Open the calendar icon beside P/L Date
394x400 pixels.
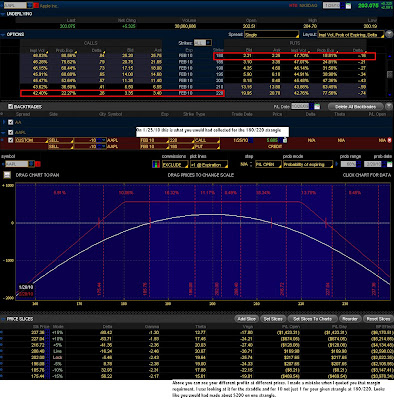(x=317, y=107)
